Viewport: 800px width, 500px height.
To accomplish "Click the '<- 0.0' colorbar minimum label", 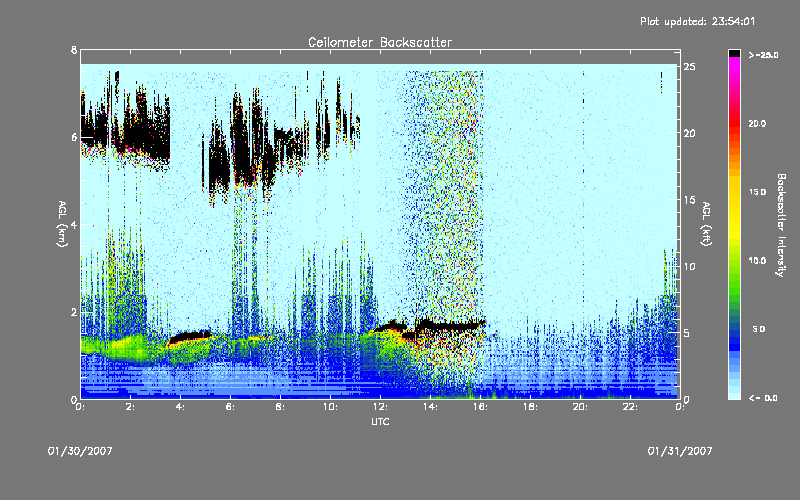I will (x=763, y=398).
